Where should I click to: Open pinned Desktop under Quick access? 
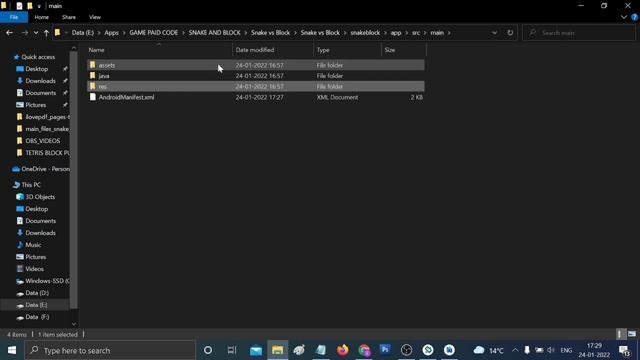(x=36, y=69)
